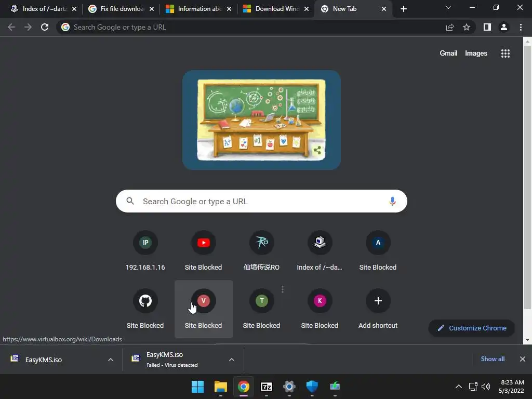
Task: Open Settings gear in the taskbar
Action: (x=289, y=387)
